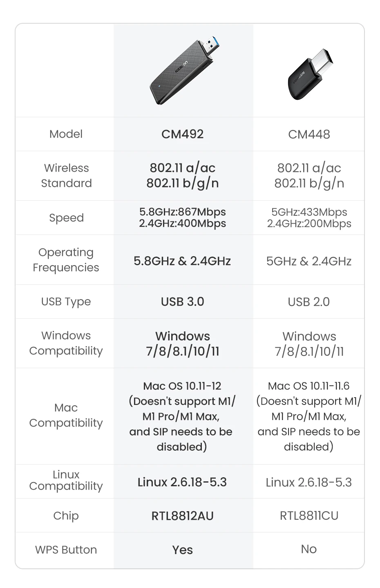Click the WPS Button Yes value
380x588 pixels.
[183, 550]
